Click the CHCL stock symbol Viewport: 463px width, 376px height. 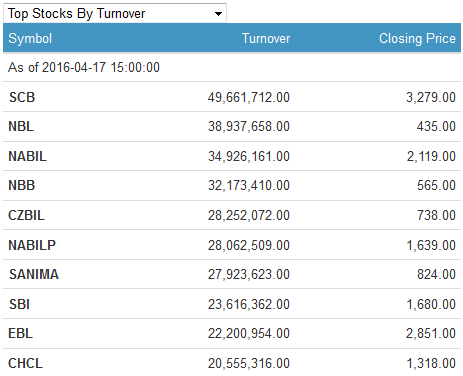(x=26, y=363)
